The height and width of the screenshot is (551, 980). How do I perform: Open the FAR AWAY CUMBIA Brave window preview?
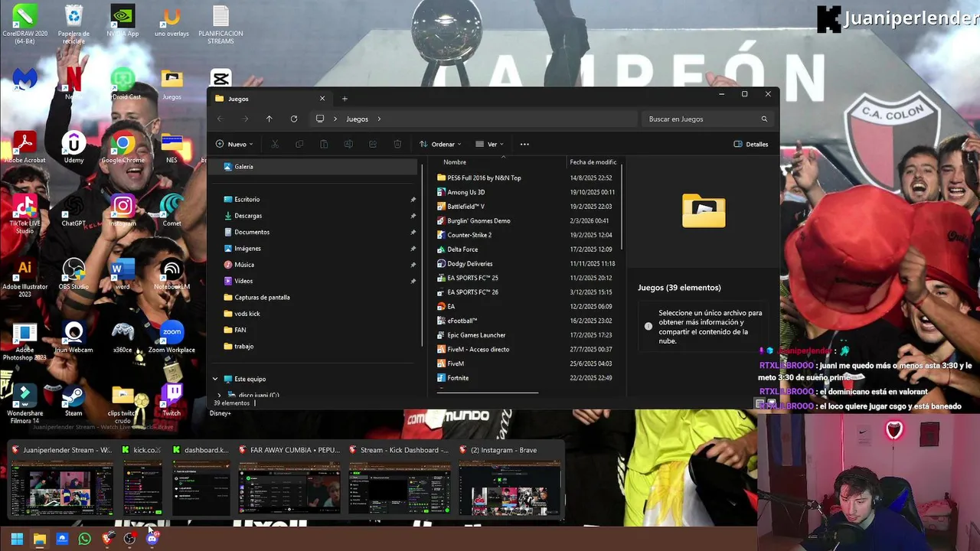tap(289, 482)
